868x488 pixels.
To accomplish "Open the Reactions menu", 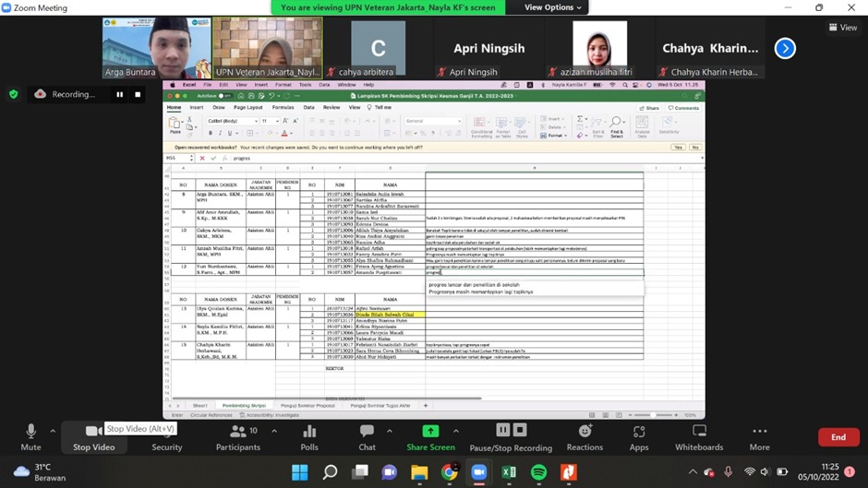I will (585, 435).
